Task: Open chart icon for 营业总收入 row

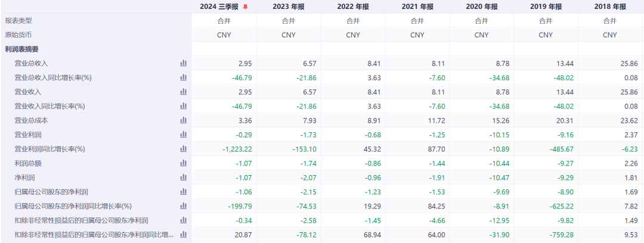Action: 184,63
